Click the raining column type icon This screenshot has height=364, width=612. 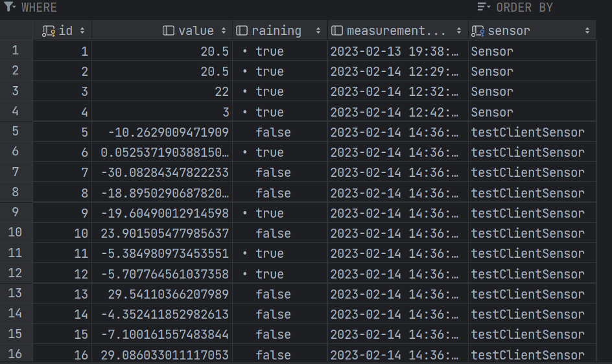point(242,30)
